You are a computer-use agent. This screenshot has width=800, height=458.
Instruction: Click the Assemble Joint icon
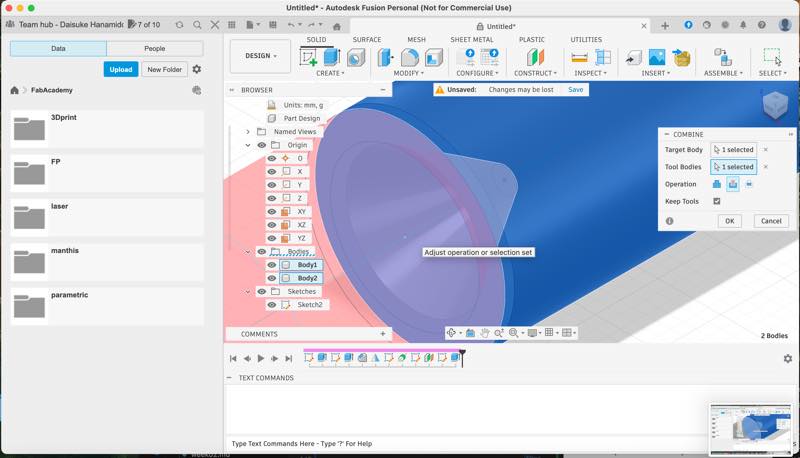pyautogui.click(x=722, y=57)
